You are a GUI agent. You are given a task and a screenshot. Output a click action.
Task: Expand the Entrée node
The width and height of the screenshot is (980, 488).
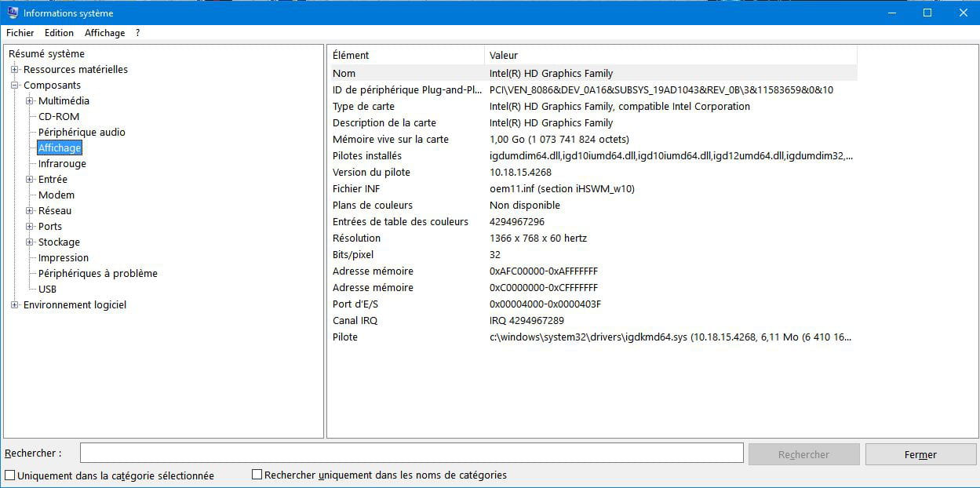[30, 179]
